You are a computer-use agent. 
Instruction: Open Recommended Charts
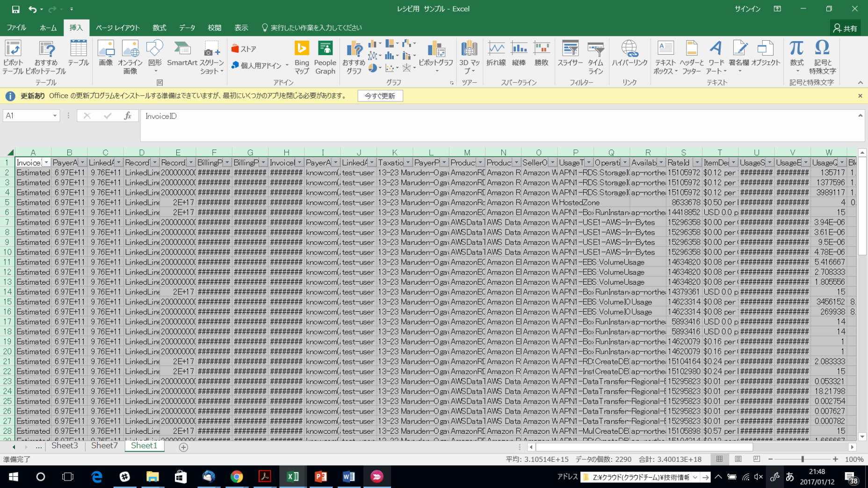tap(354, 57)
